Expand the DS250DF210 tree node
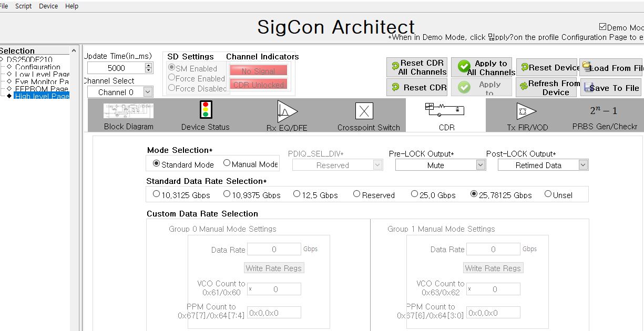The height and width of the screenshot is (331, 644). pyautogui.click(x=2, y=60)
